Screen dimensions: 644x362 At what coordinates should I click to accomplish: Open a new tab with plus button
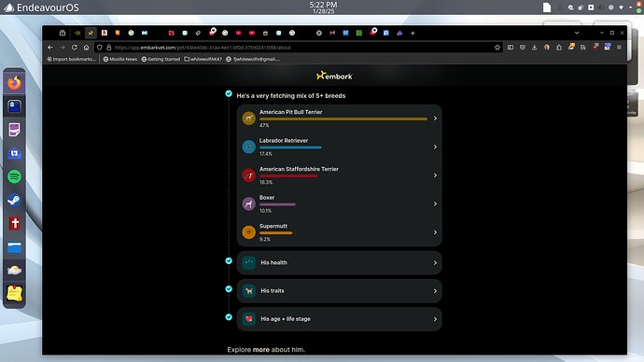click(413, 33)
